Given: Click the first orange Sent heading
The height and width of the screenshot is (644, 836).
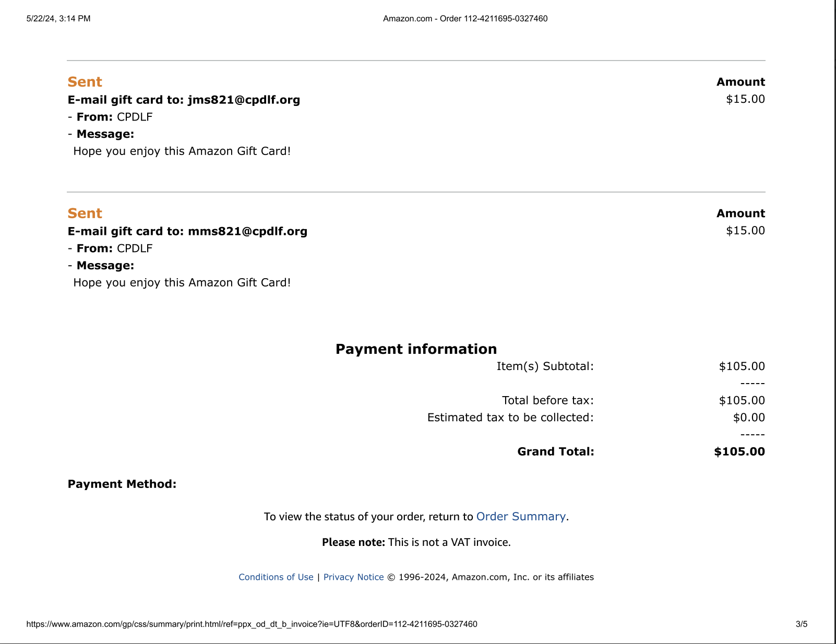Looking at the screenshot, I should coord(85,82).
